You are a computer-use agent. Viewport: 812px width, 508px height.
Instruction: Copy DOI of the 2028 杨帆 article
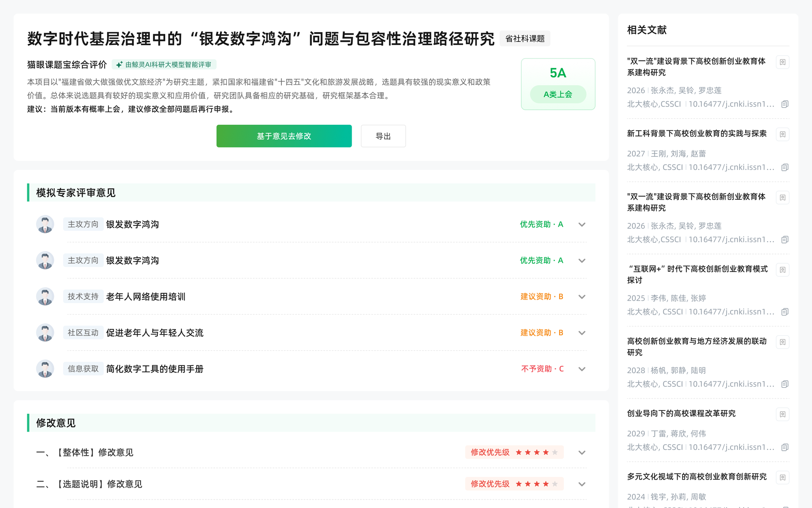[785, 384]
